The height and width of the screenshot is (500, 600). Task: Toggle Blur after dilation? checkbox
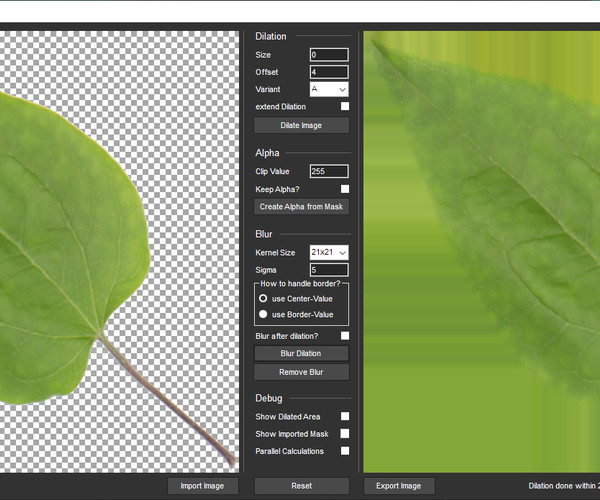pos(345,336)
